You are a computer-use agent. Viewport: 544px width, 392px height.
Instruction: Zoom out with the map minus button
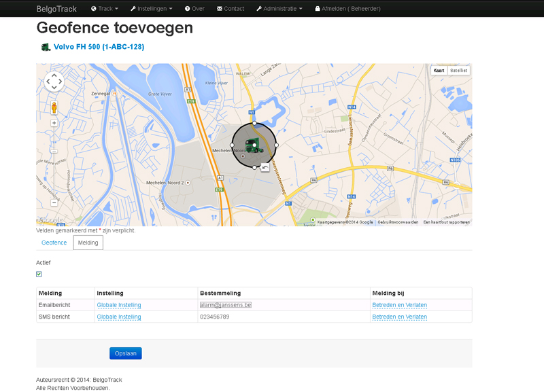pos(54,202)
